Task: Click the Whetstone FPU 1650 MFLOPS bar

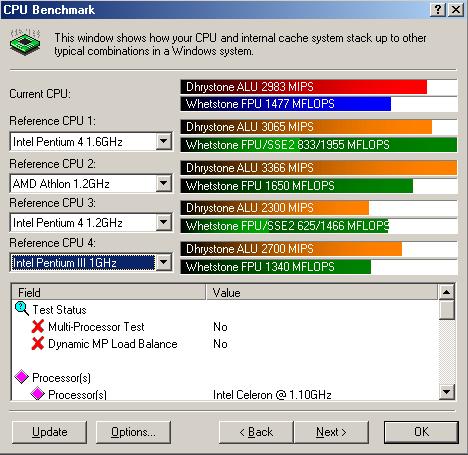Action: click(x=297, y=186)
